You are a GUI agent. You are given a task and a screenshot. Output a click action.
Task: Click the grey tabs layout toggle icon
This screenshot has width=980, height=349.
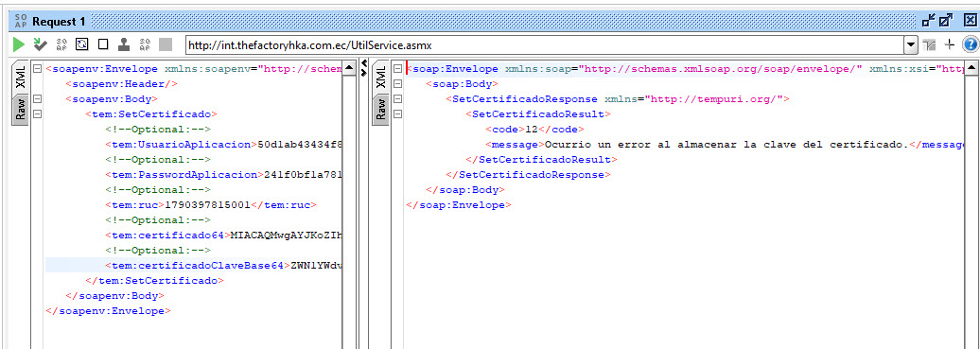coord(929,44)
